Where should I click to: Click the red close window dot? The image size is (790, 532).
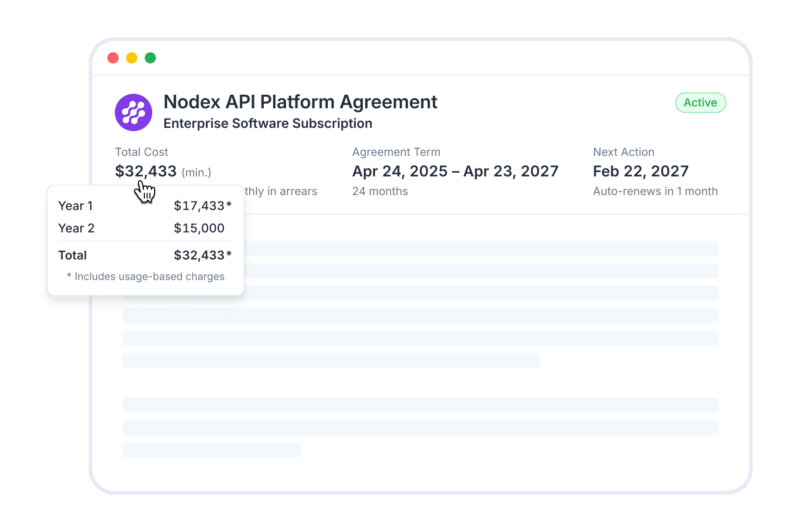pyautogui.click(x=113, y=58)
